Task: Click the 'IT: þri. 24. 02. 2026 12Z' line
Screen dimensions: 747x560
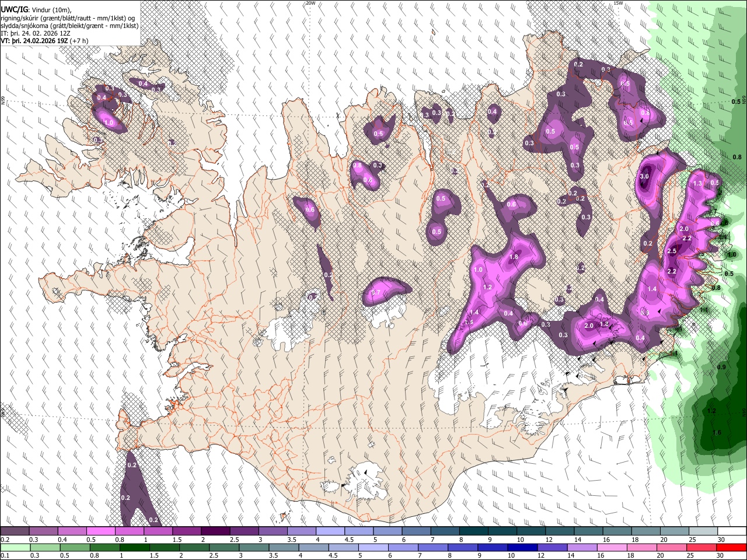Action: click(x=35, y=33)
